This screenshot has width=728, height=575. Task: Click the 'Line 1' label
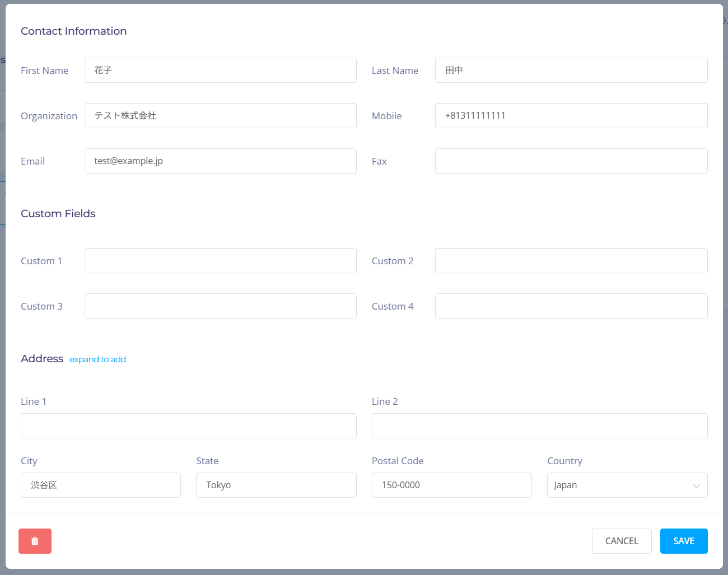pyautogui.click(x=34, y=401)
